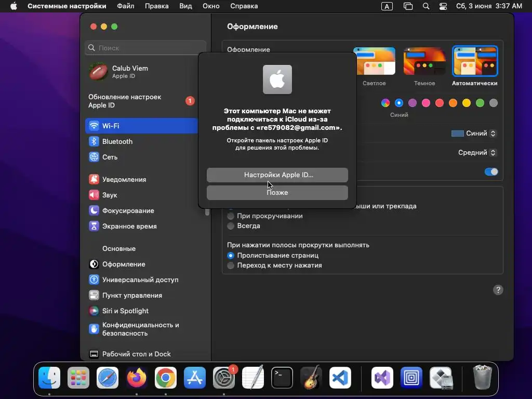
Task: Choose the graphite accent color
Action: point(494,103)
